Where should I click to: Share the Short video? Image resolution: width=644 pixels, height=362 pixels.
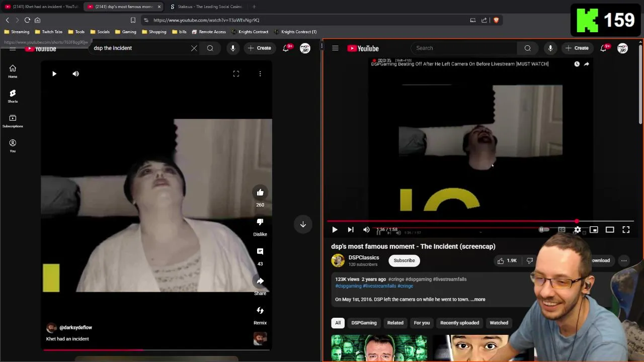click(260, 281)
